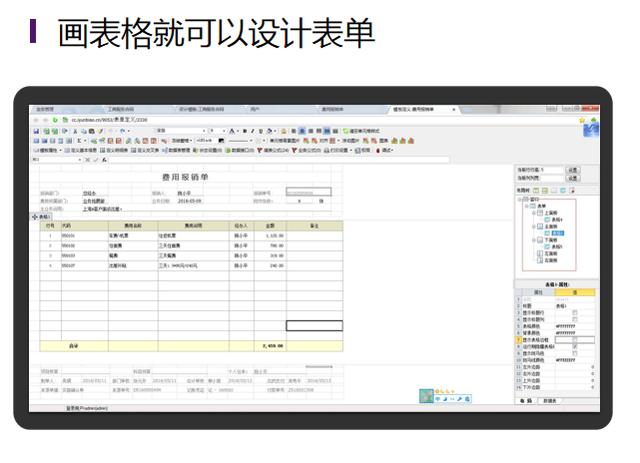This screenshot has width=640, height=463.
Task: Click the browser back arrow
Action: [35, 120]
